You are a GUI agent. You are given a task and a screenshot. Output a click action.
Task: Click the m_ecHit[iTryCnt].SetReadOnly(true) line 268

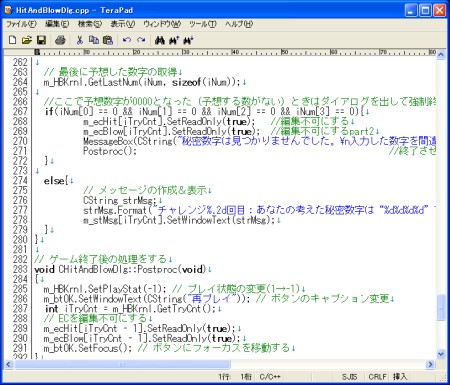[x=169, y=121]
